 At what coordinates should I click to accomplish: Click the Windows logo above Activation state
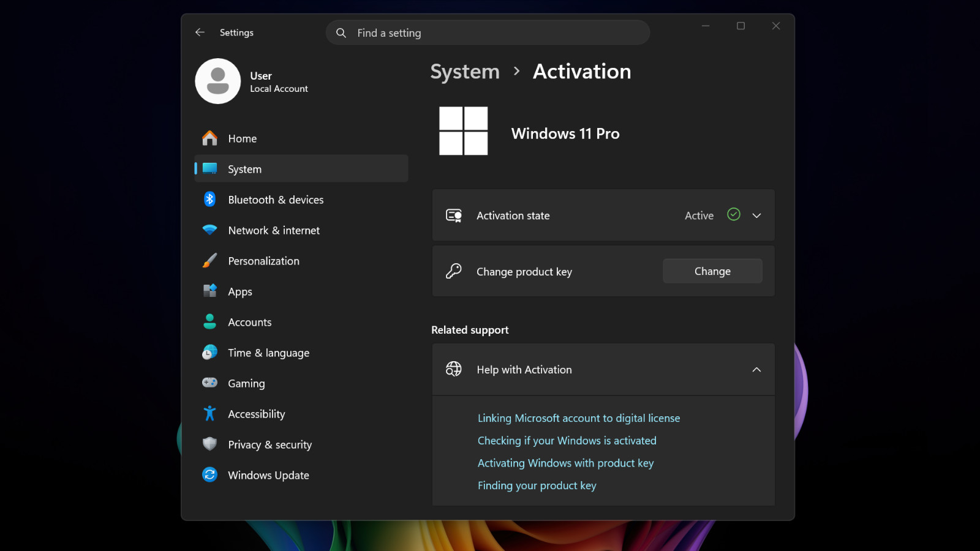pyautogui.click(x=463, y=131)
